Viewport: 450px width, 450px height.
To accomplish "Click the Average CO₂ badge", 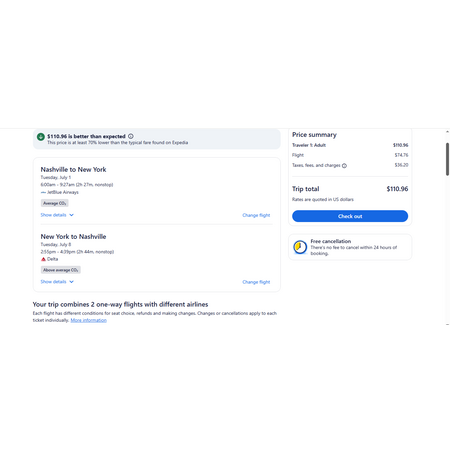I will (55, 203).
